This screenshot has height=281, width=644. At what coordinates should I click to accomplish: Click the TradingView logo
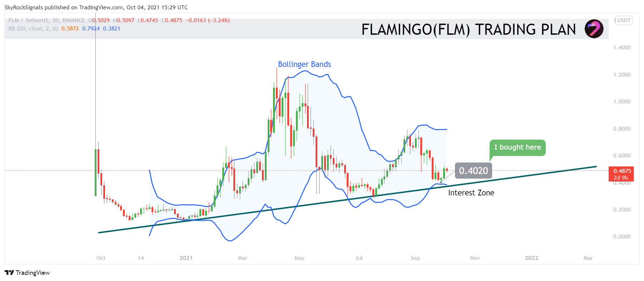pyautogui.click(x=28, y=273)
